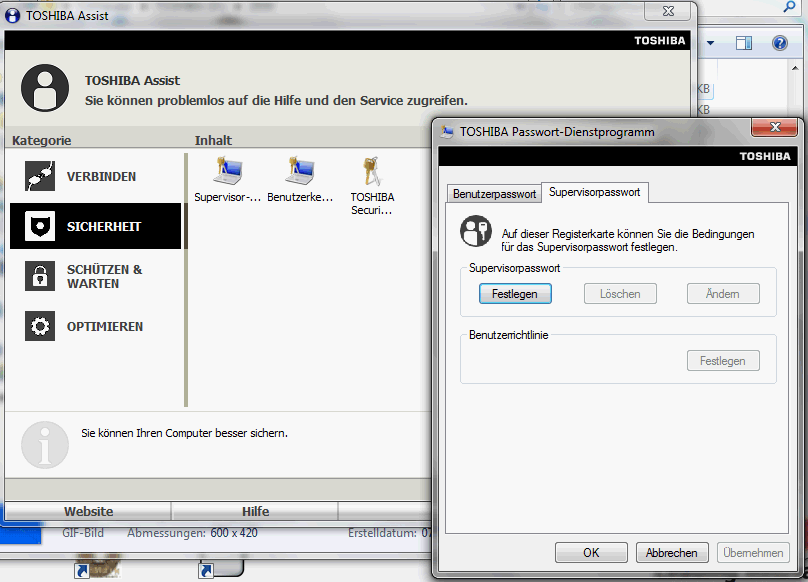Open the Supervisor password icon in Inhalt
Viewport: 808px width, 582px height.
227,180
